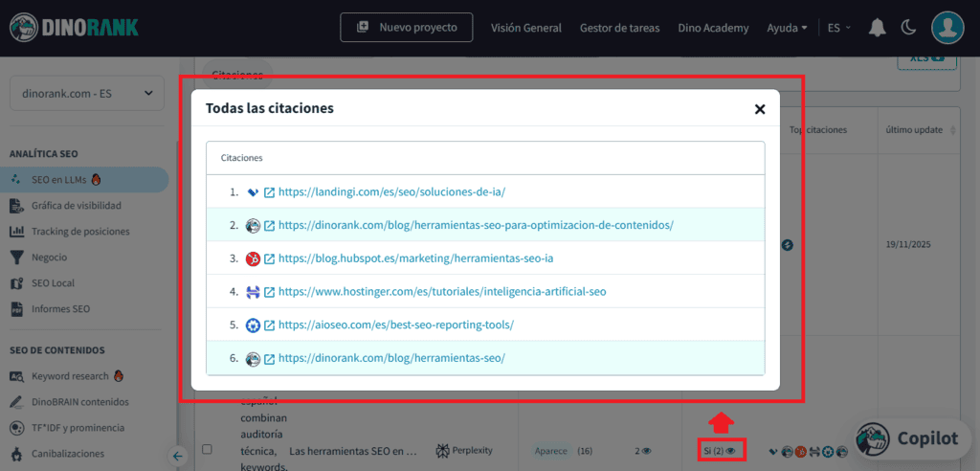Open the Copilot assistant button
Screen dimensions: 980x471
pos(910,437)
